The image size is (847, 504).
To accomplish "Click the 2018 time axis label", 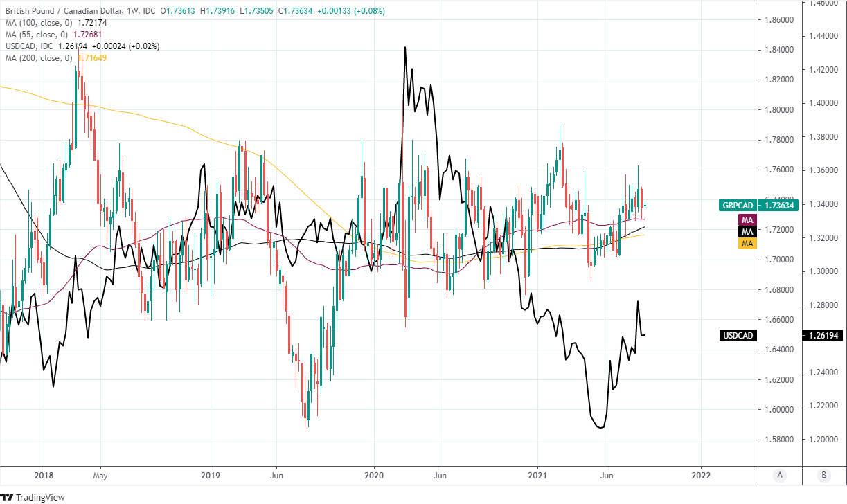I will point(43,475).
